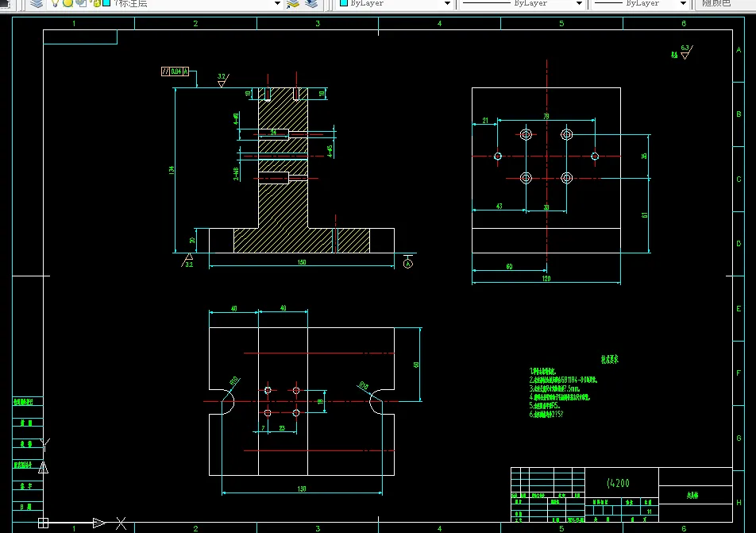Select the 3.2 roughness symbol at base corner

187,261
